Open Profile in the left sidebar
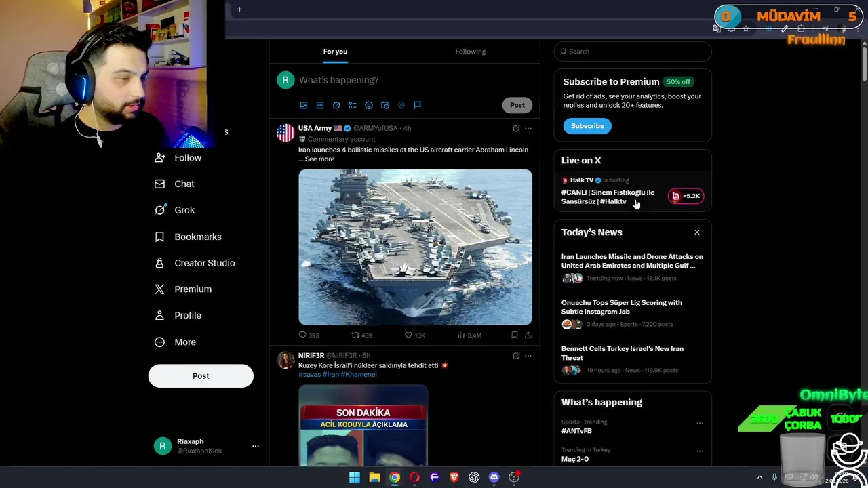 pyautogui.click(x=178, y=316)
